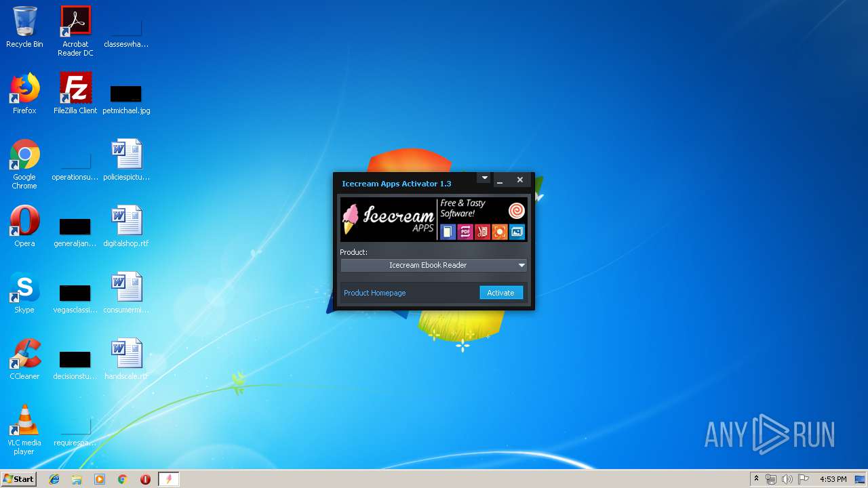Select the Opera desktop shortcut
The image size is (868, 488).
[24, 226]
